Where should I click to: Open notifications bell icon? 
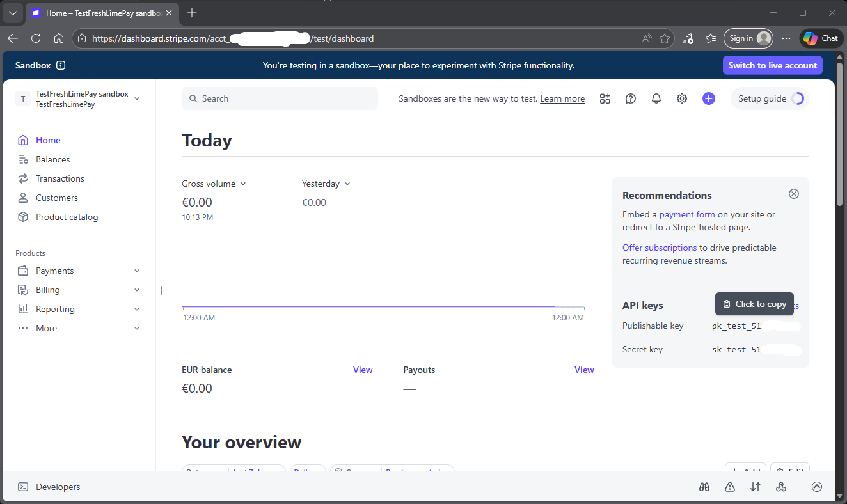656,98
